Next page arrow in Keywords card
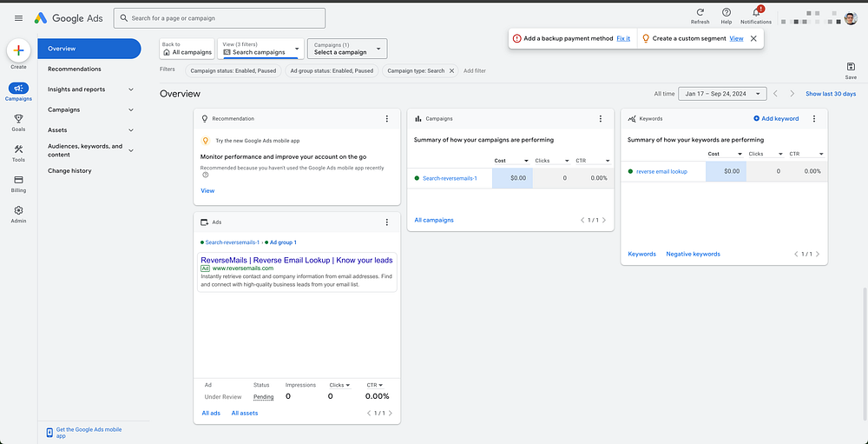The height and width of the screenshot is (444, 868). tap(818, 254)
